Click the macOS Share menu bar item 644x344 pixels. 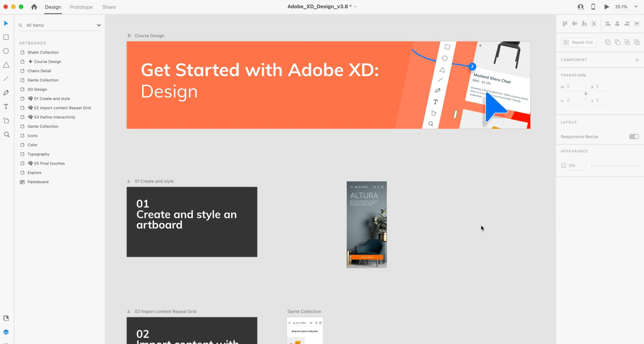tap(109, 6)
